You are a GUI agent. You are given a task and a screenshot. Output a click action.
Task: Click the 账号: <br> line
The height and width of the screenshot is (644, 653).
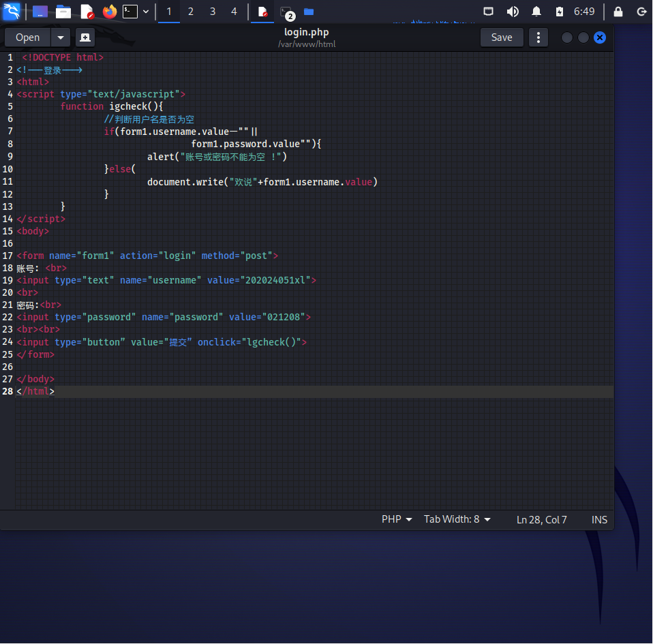click(x=42, y=268)
